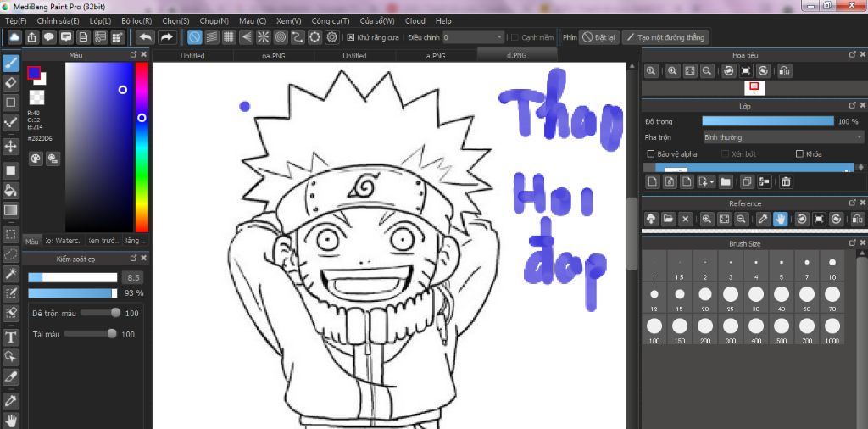This screenshot has width=868, height=429.
Task: Enable concentric circle snap guide
Action: coord(281,37)
